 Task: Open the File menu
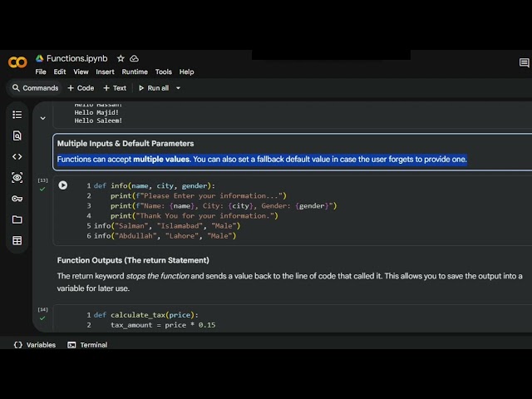(41, 72)
